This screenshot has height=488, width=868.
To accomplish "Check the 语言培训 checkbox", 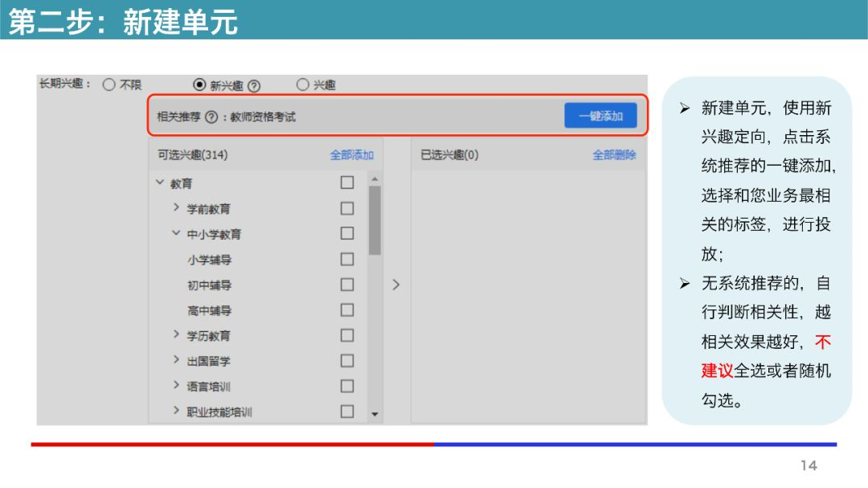I will point(346,386).
